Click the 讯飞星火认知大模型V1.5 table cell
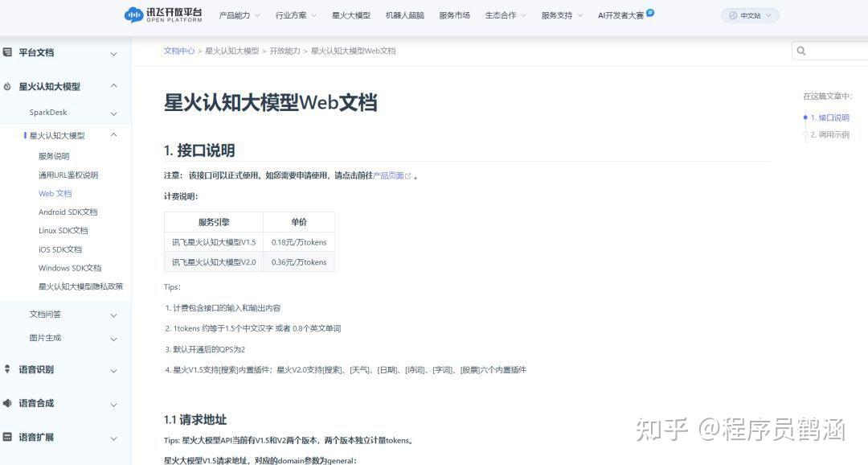 coord(214,242)
